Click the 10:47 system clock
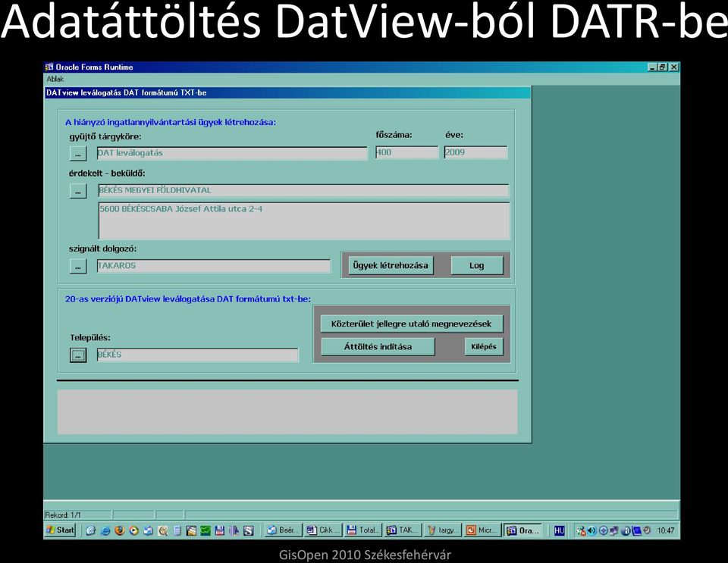The image size is (728, 563). coord(665,530)
